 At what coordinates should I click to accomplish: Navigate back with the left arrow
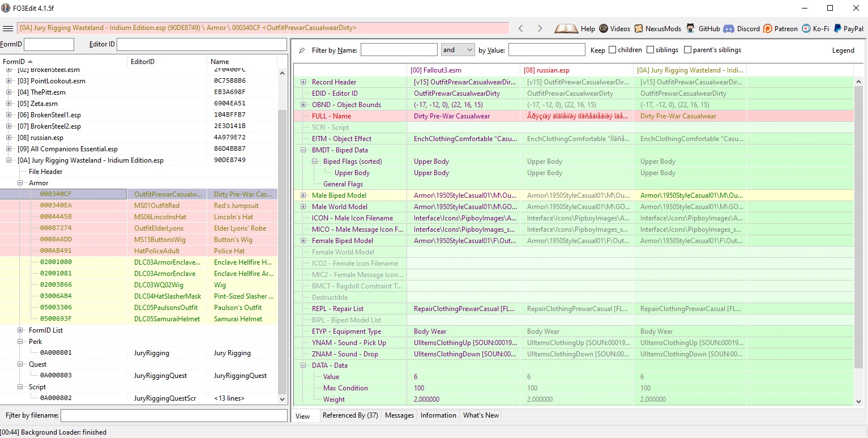click(x=521, y=28)
